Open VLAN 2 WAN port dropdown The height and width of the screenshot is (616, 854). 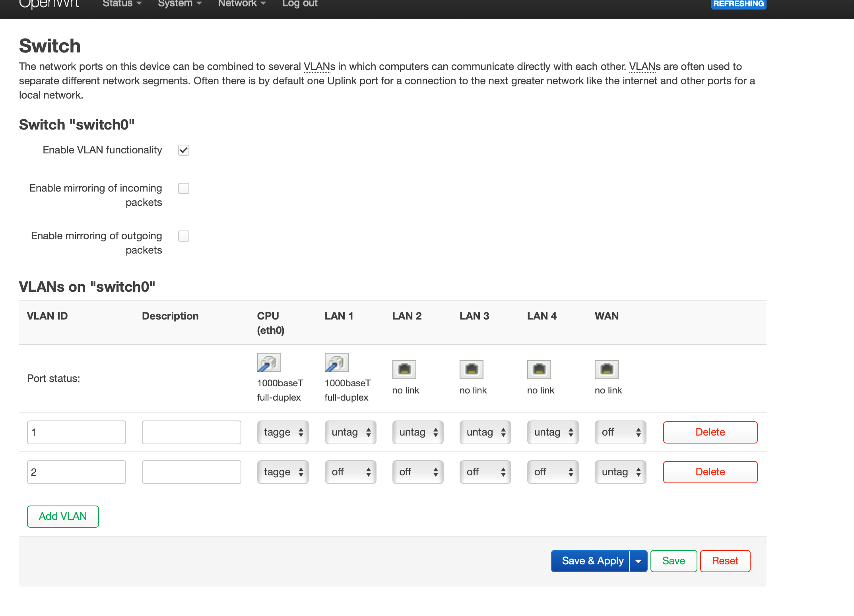point(620,472)
